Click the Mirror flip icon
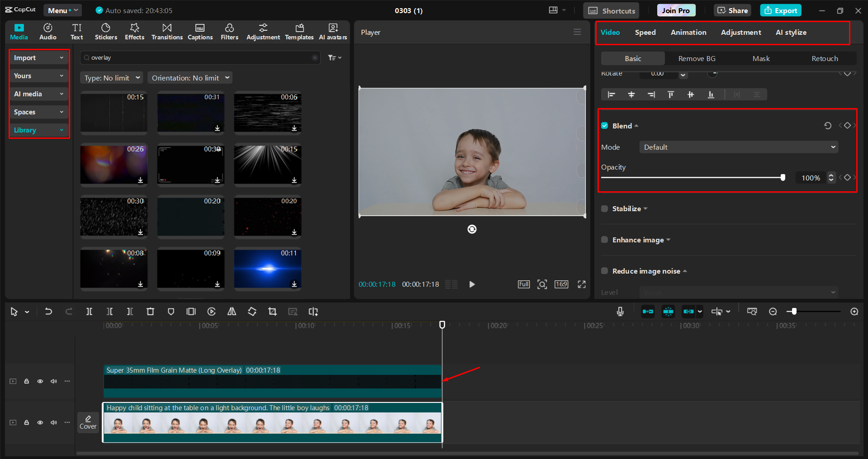Screen dimensions: 868x459 [231, 311]
